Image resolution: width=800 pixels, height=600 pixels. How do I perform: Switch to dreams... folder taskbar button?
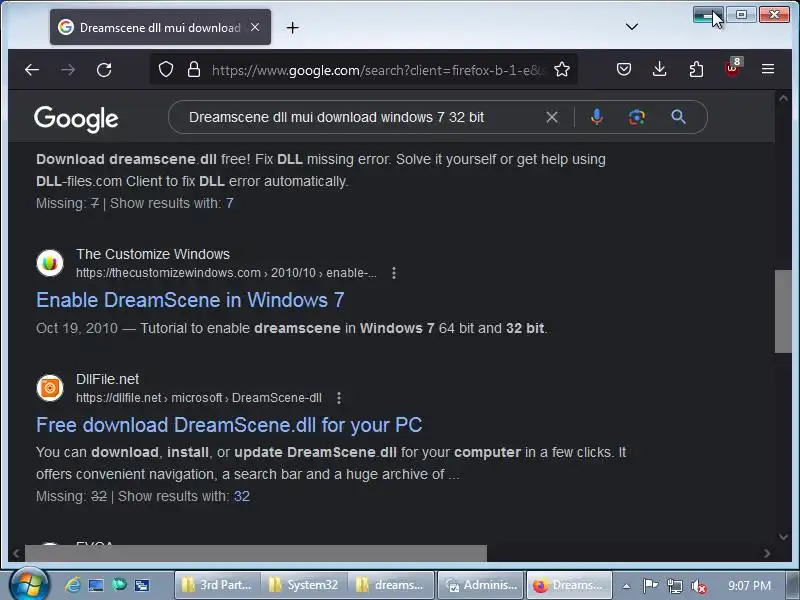391,585
